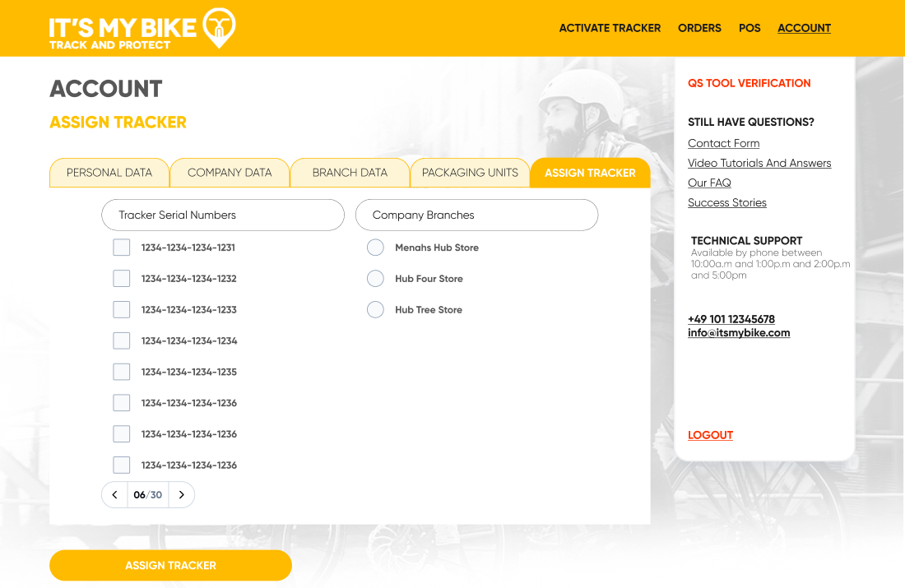Check tracker 1234-1234-1234-1233
905x588 pixels.
[x=121, y=310]
